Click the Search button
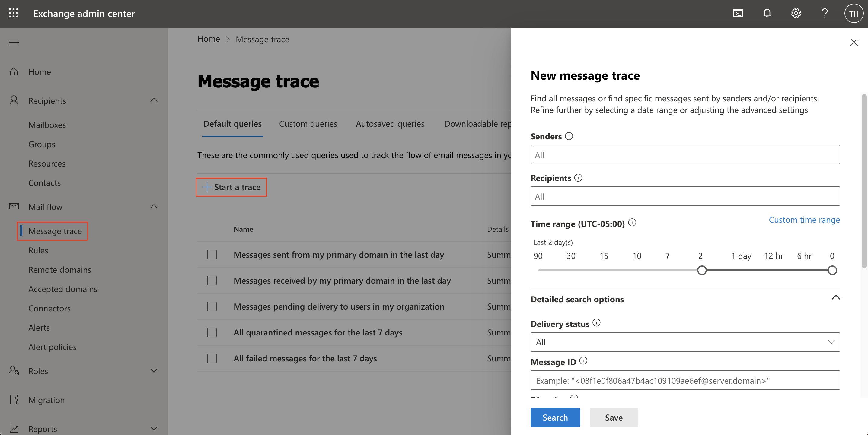Image resolution: width=868 pixels, height=435 pixels. click(555, 418)
